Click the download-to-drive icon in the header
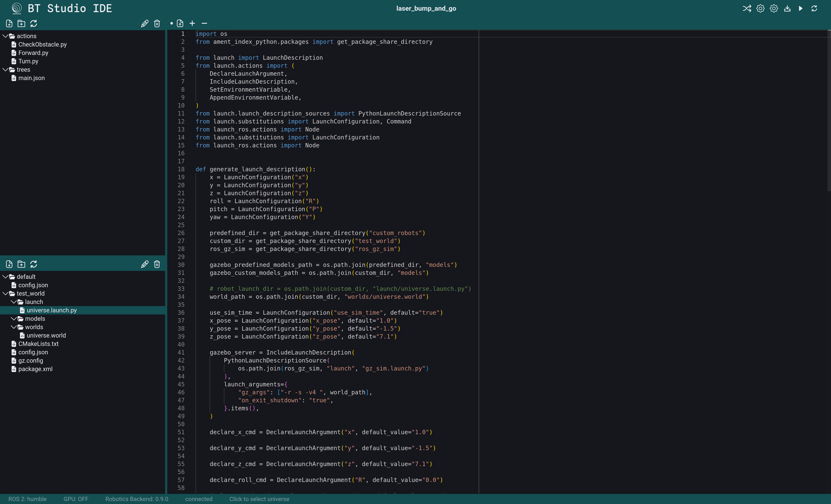Image resolution: width=831 pixels, height=504 pixels. tap(787, 8)
